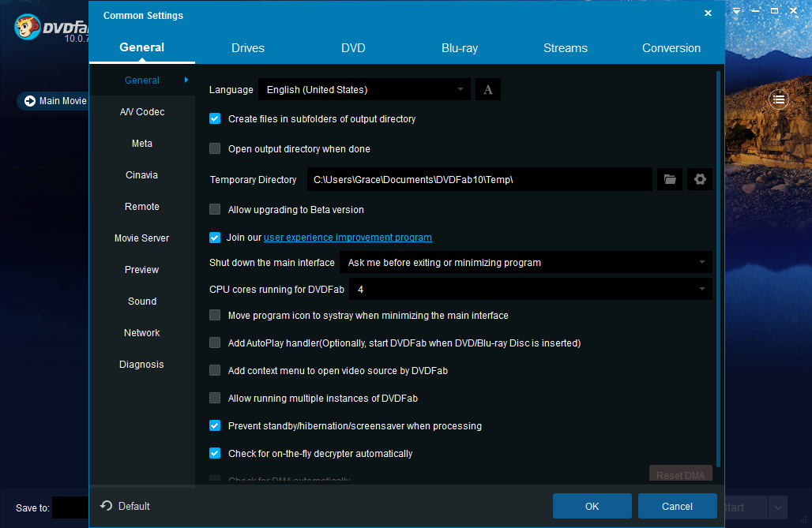Enable Allow running multiple instances checkbox
Image resolution: width=812 pixels, height=528 pixels.
point(215,398)
